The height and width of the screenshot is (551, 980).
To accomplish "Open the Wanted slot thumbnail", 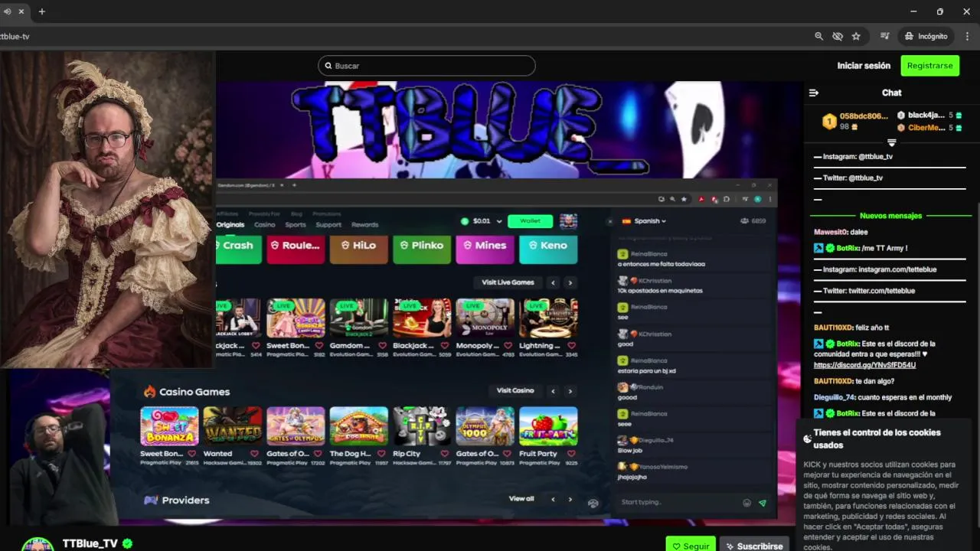I will click(x=232, y=426).
